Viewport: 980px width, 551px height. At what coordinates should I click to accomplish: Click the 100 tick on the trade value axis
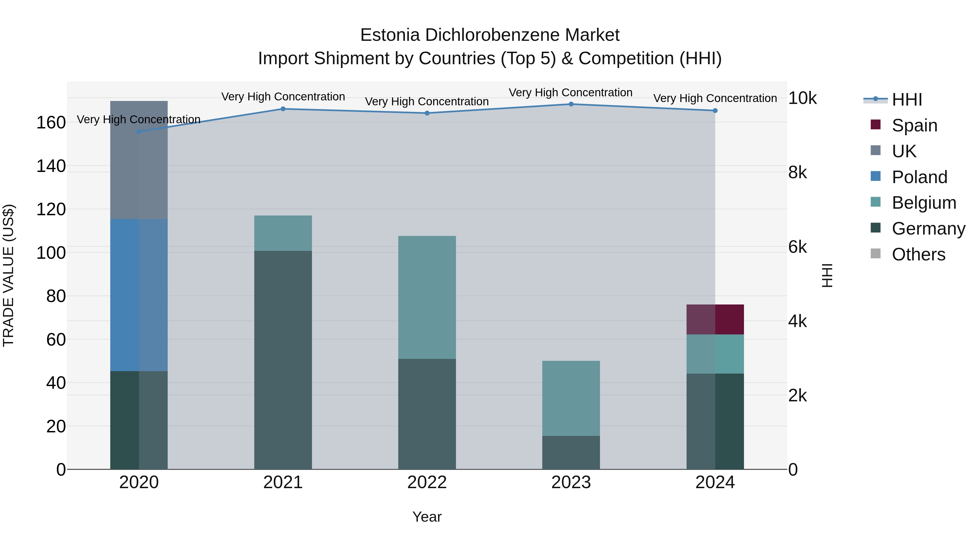[x=51, y=253]
